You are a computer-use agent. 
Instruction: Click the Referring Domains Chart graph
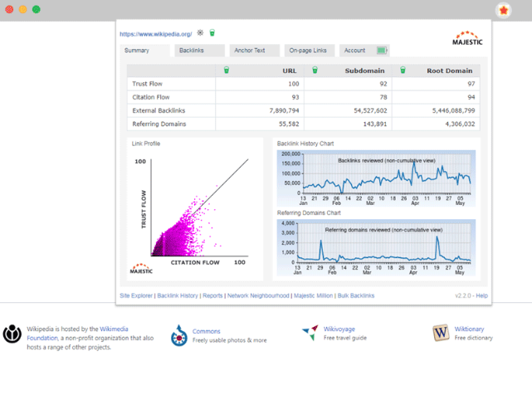tap(376, 247)
